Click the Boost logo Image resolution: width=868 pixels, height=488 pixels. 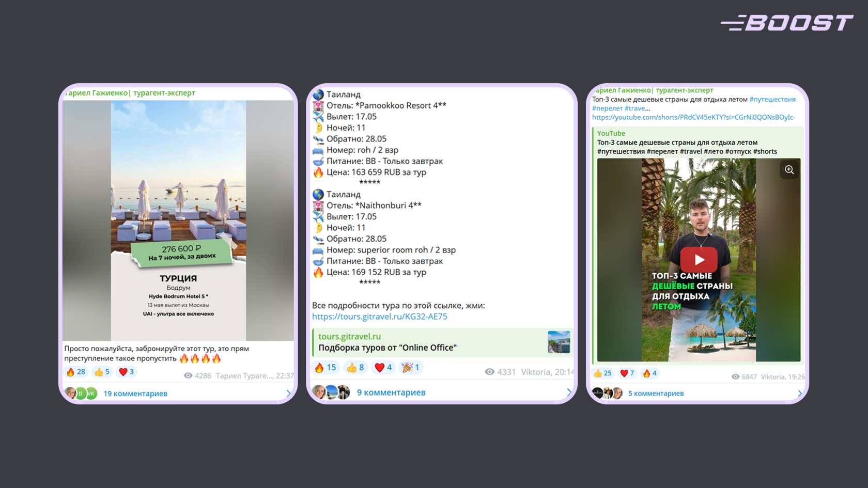(x=787, y=23)
